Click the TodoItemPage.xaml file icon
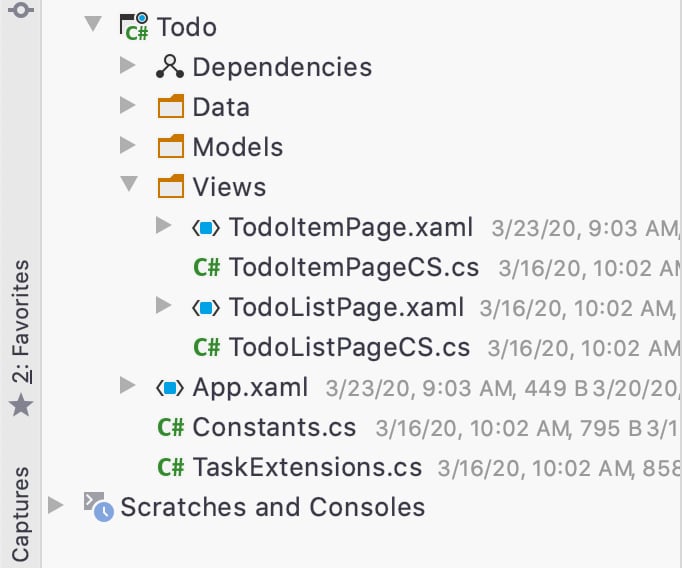Viewport: 682px width, 568px height. click(206, 227)
